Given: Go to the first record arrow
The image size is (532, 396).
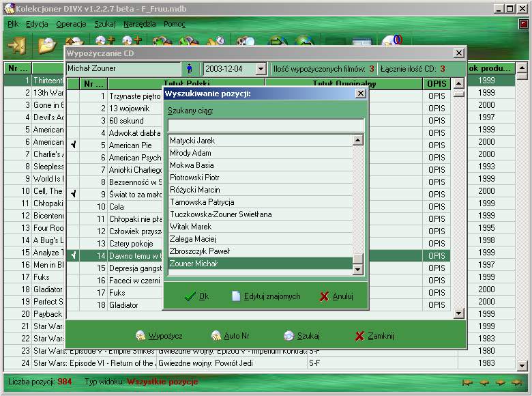Looking at the screenshot, I should (468, 382).
